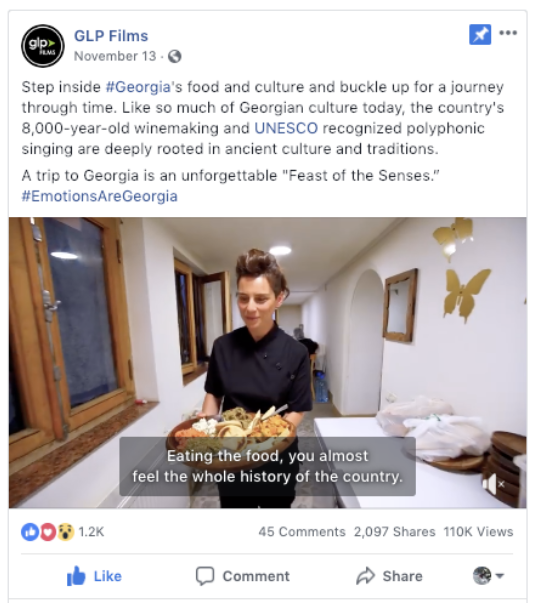Viewport: 536px width, 610px height.
Task: Click the #Georgia hashtag
Action: pyautogui.click(x=138, y=87)
